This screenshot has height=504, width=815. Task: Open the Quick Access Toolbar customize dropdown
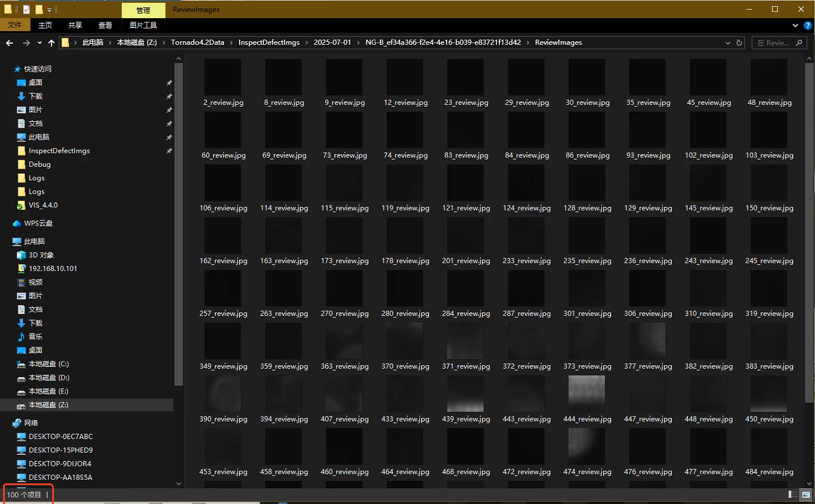coord(49,10)
